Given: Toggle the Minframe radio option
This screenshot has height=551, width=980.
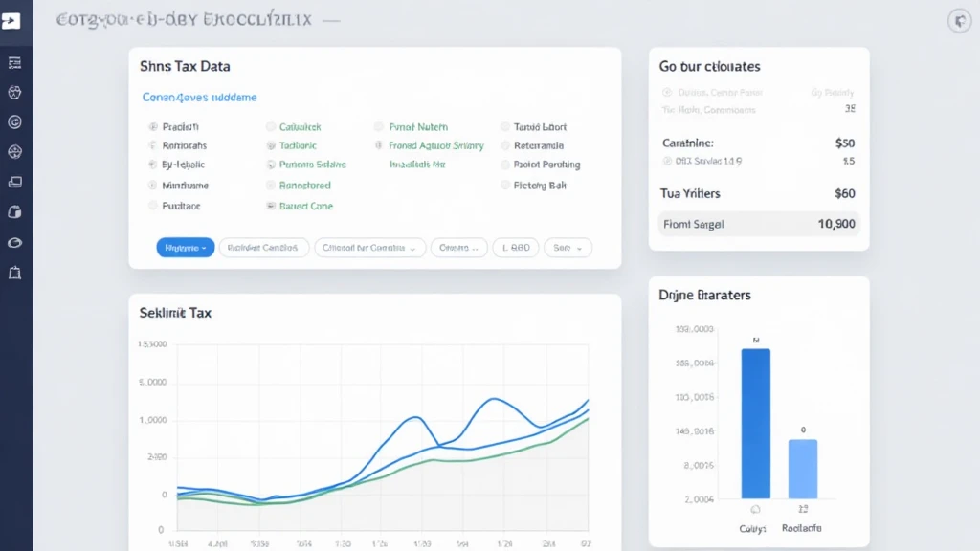Looking at the screenshot, I should click(x=153, y=186).
